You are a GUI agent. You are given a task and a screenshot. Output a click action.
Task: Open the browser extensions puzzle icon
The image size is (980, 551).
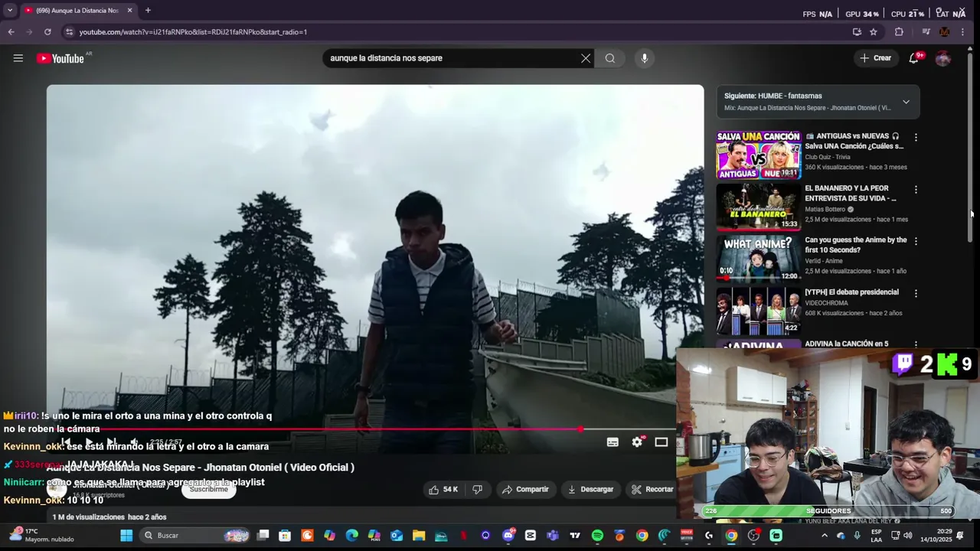coord(899,32)
